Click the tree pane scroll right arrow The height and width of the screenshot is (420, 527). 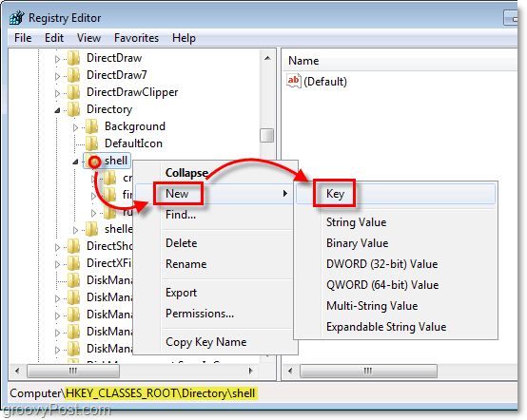point(250,371)
